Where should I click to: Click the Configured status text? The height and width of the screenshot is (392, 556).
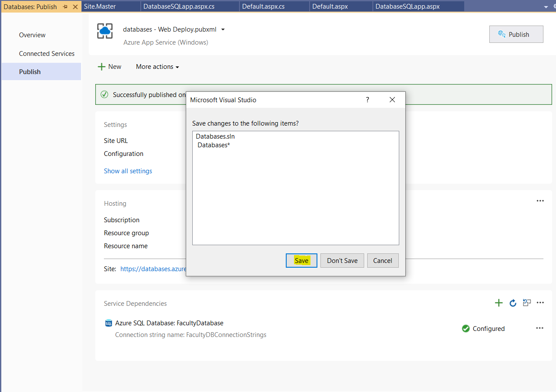(x=488, y=329)
